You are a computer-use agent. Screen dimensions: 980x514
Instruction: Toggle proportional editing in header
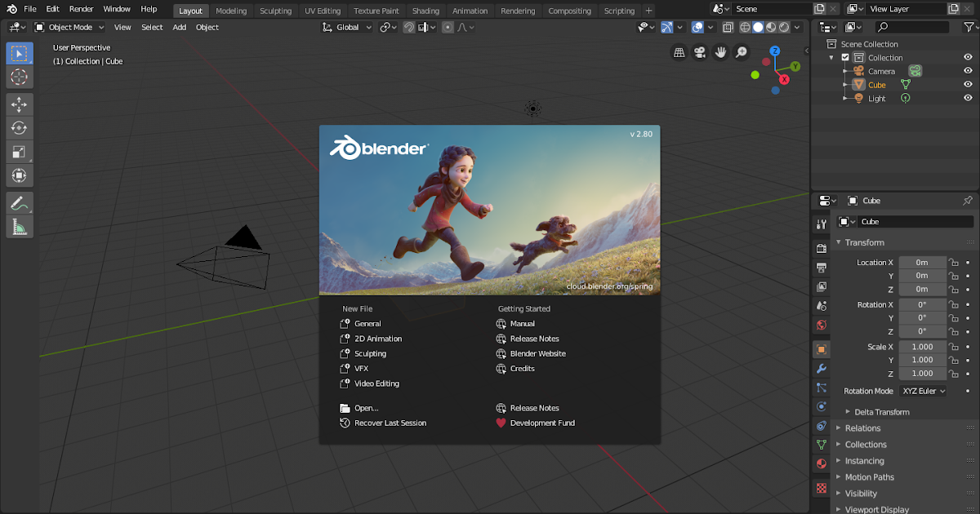[448, 27]
